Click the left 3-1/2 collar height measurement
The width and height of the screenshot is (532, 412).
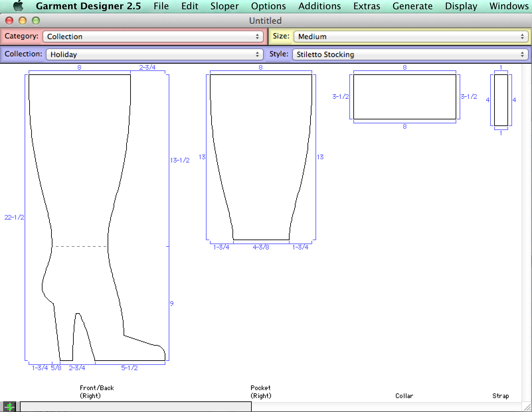[341, 97]
